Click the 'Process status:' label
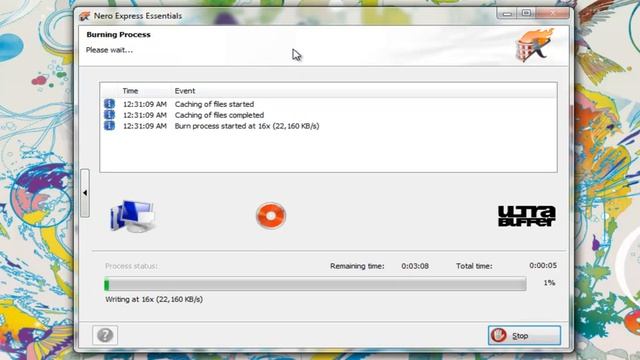The image size is (640, 360). pos(131,266)
